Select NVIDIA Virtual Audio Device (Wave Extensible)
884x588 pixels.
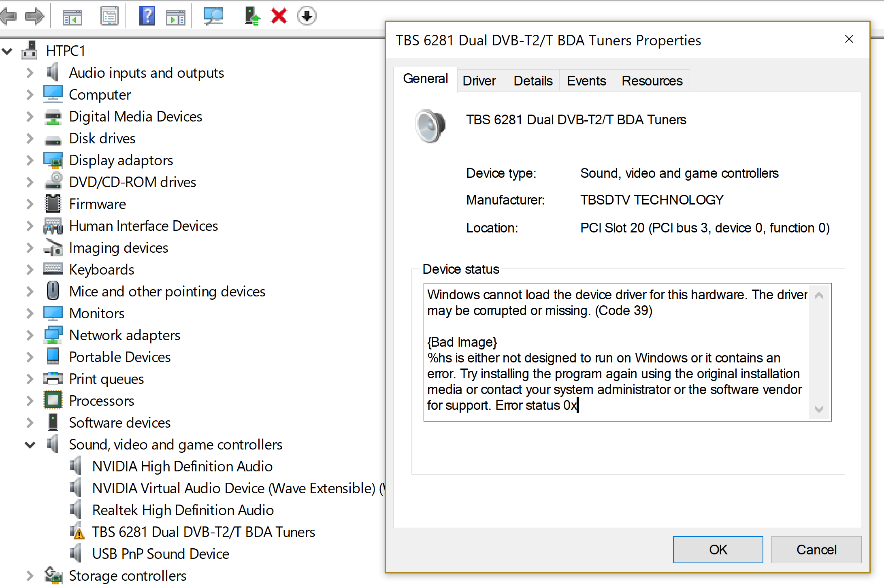coord(238,488)
